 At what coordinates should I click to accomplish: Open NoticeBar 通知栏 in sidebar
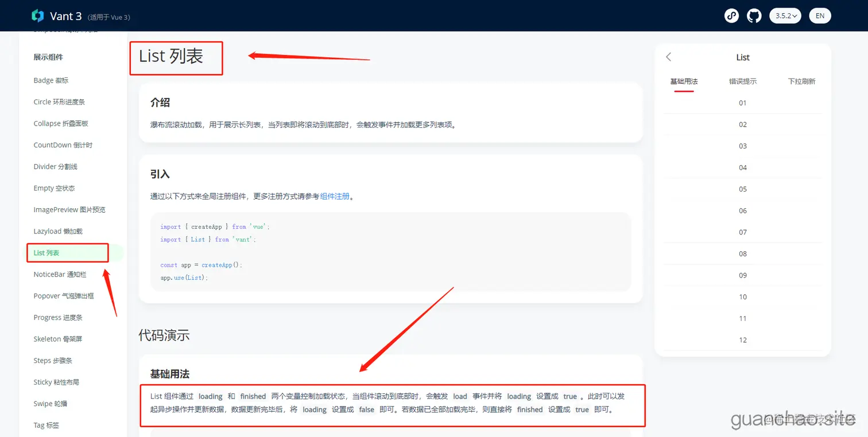[x=60, y=275]
